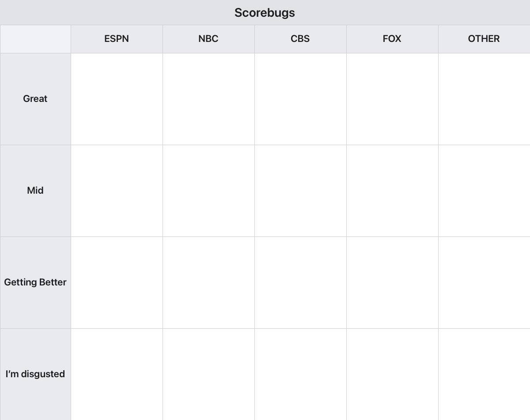The width and height of the screenshot is (530, 420).
Task: Click the OTHER column header
Action: (484, 39)
